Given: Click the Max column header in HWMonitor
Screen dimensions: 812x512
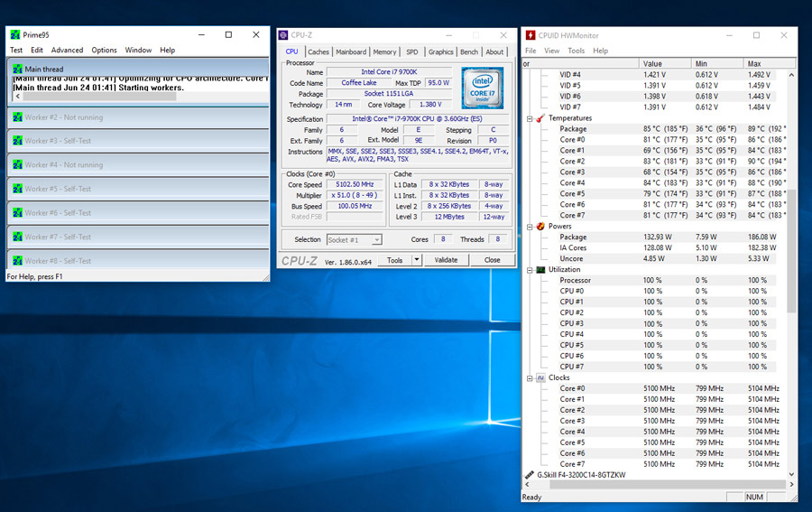Looking at the screenshot, I should pos(770,64).
